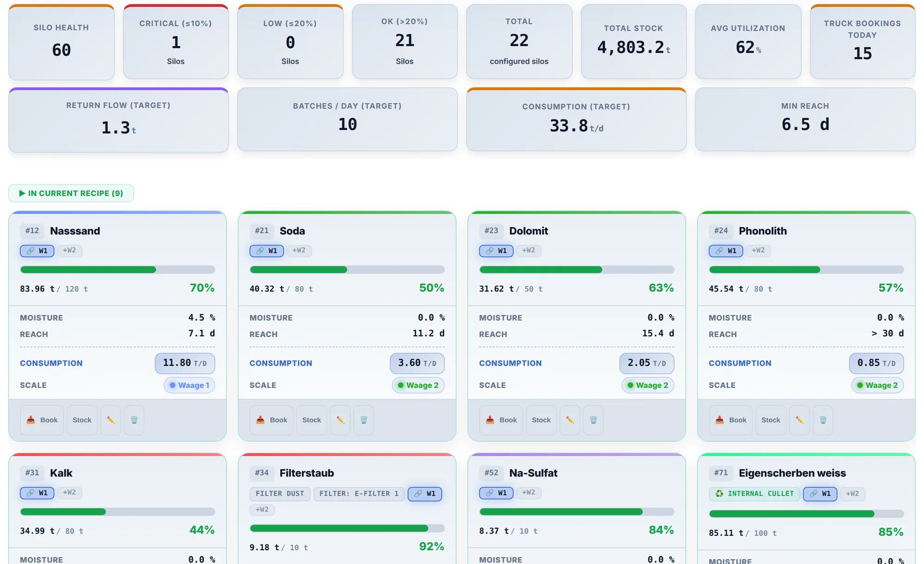The width and height of the screenshot is (924, 564).
Task: Toggle W1 chip on Eigenscherben weiss card
Action: point(820,494)
